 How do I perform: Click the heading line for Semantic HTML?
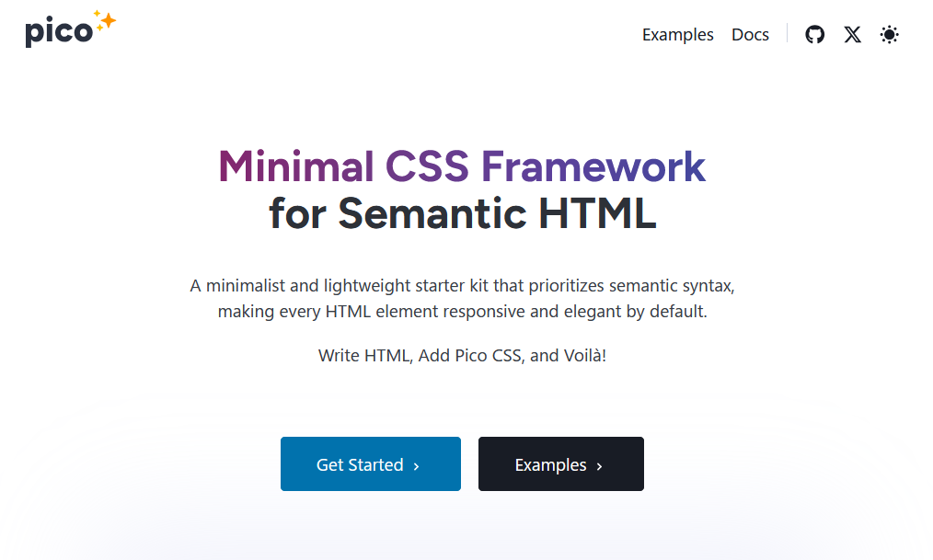pos(462,212)
